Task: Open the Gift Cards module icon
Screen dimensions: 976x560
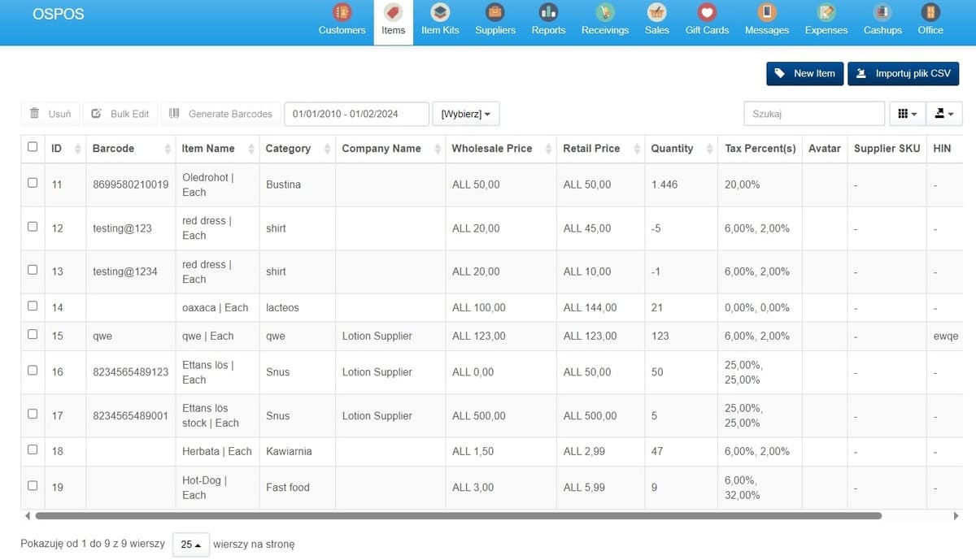Action: coord(707,13)
